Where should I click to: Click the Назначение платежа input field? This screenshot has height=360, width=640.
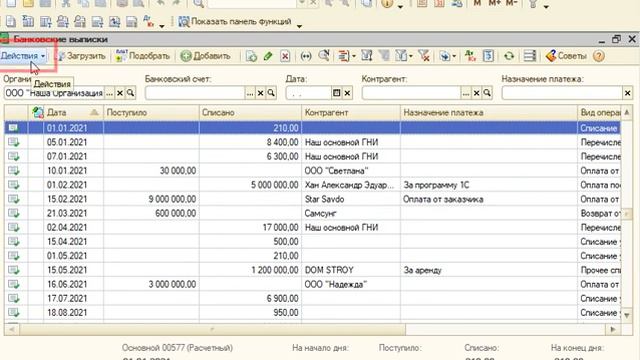pos(562,93)
